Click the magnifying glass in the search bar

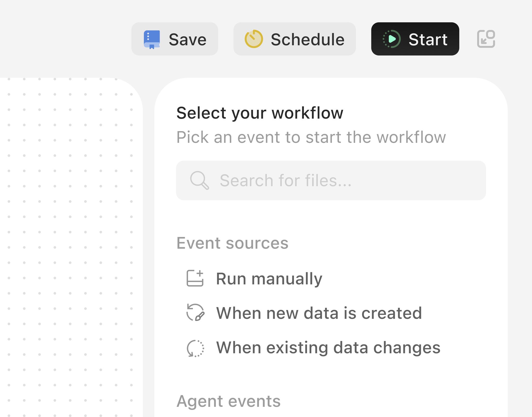[x=200, y=180]
